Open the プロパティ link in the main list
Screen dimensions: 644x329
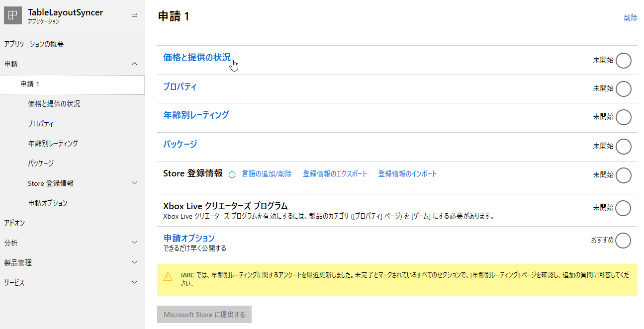click(180, 86)
